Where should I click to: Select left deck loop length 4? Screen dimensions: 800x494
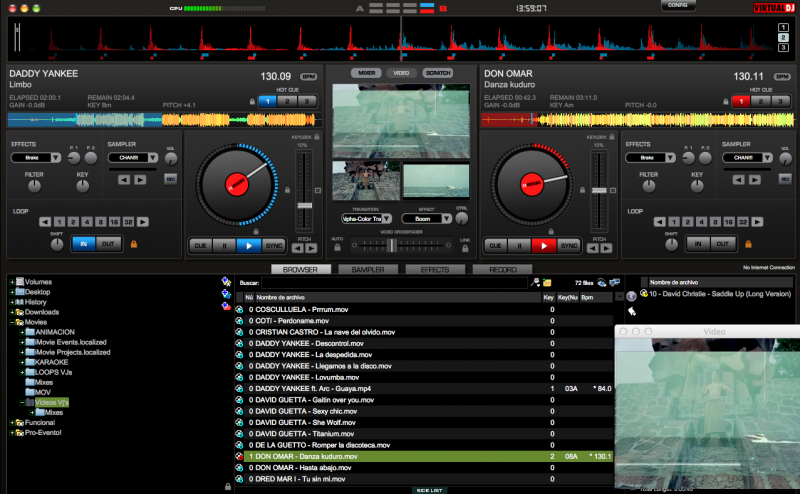87,222
